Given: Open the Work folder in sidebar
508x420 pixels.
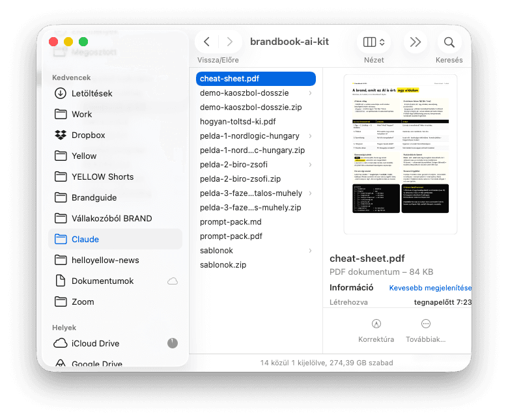Looking at the screenshot, I should point(115,114).
